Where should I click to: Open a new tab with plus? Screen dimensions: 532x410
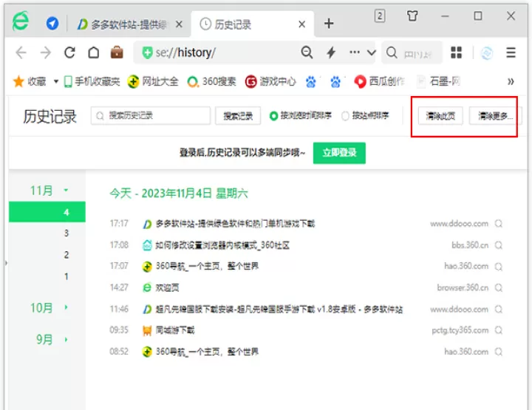click(328, 24)
